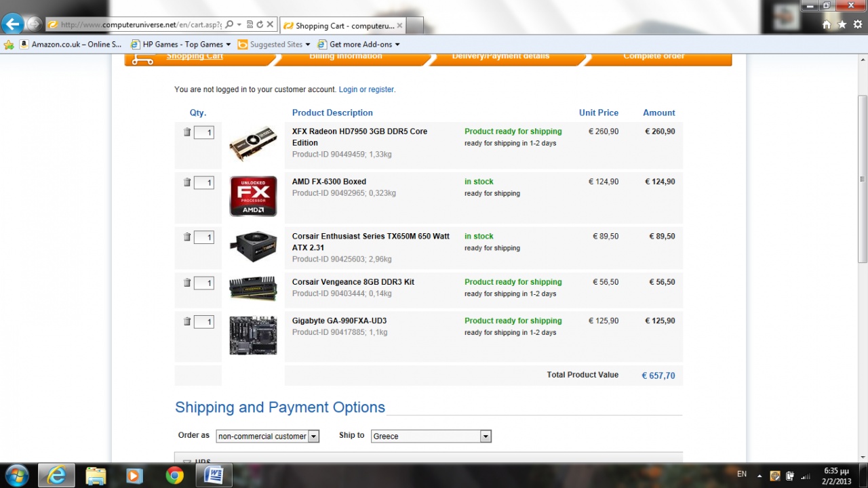Remove Gigabyte GA-990FXA-UD3 with its trash icon
The width and height of the screenshot is (868, 488).
click(187, 321)
